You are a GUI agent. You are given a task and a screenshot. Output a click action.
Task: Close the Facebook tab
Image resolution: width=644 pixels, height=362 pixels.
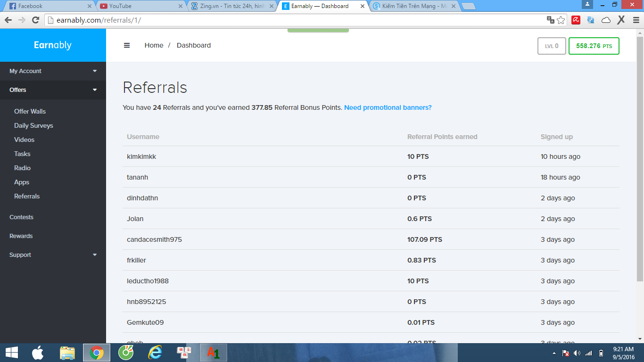[x=90, y=6]
